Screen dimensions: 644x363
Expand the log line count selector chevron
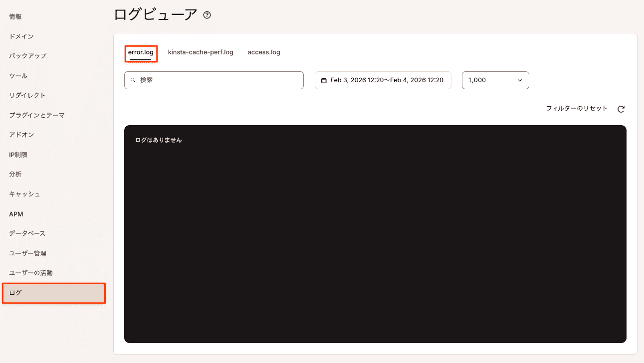click(x=520, y=80)
